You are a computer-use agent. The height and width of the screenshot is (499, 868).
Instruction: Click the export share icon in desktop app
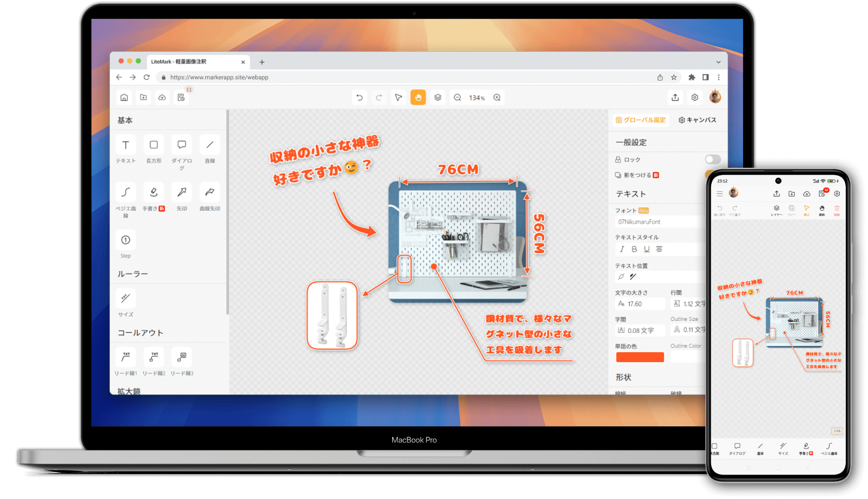(x=675, y=97)
